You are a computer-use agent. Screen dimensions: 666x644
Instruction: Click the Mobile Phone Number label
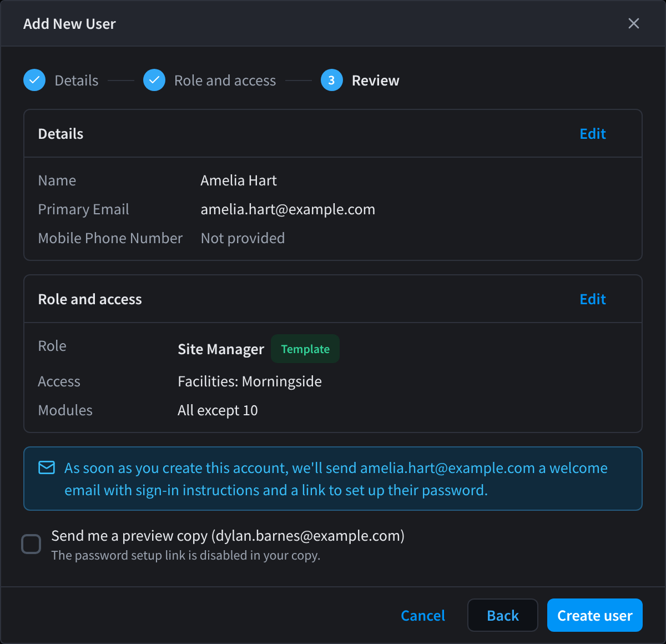click(x=110, y=238)
